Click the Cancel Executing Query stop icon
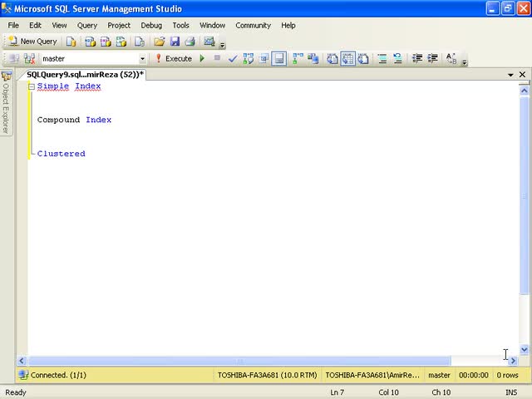This screenshot has height=399, width=532. click(217, 58)
